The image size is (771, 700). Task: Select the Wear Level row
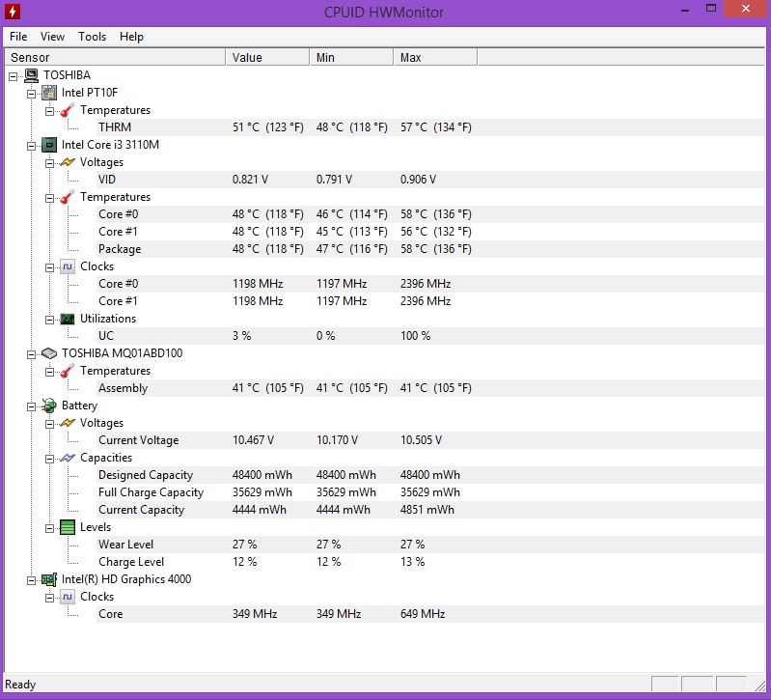point(430,545)
